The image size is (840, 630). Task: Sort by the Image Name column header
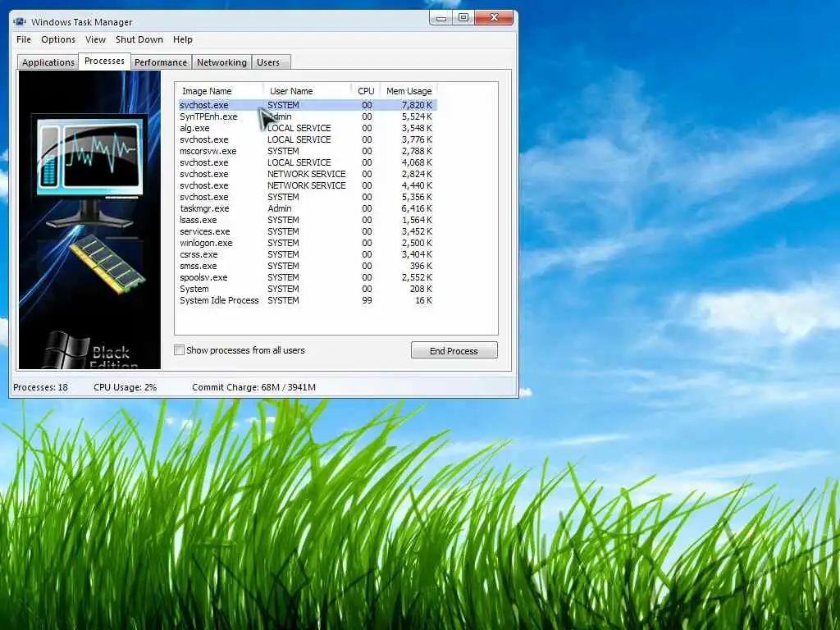(220, 91)
